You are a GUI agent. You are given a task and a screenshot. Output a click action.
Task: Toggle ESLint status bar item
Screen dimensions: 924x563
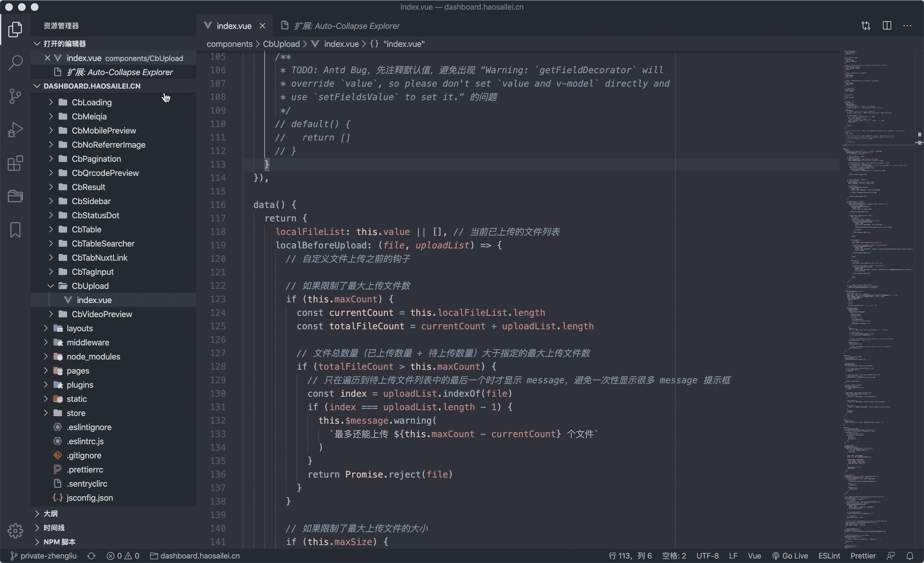[829, 556]
